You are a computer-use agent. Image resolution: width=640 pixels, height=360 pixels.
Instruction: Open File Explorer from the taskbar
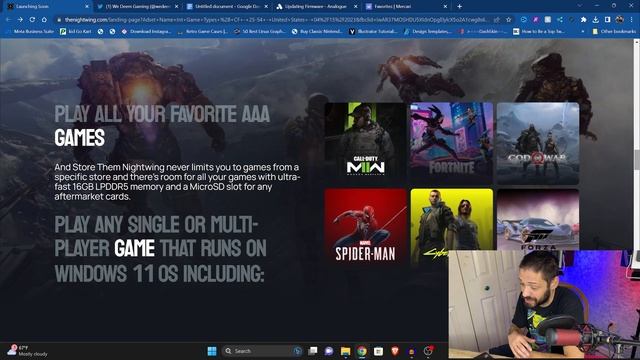click(x=345, y=351)
